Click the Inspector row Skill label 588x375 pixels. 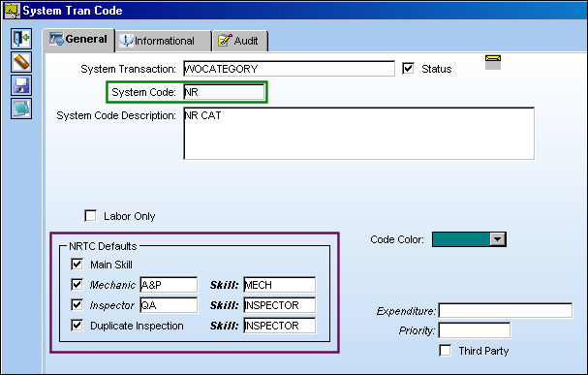click(224, 305)
